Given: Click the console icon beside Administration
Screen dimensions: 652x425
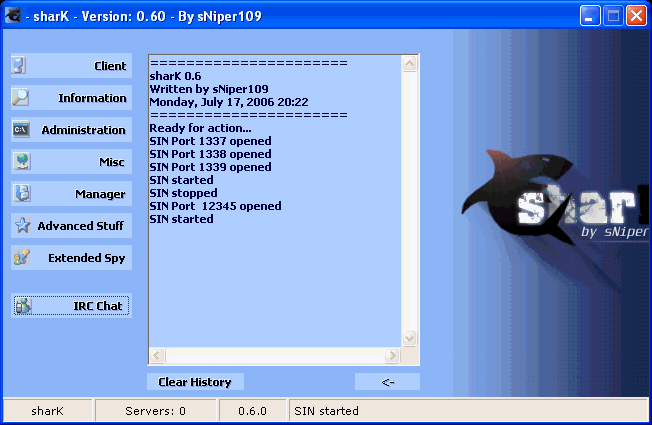Looking at the screenshot, I should click(21, 130).
